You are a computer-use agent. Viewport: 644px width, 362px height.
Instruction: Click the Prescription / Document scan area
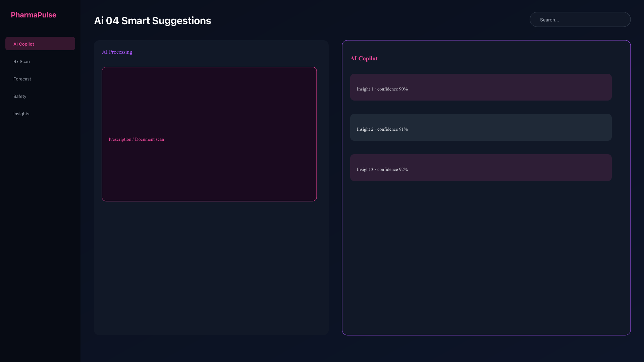pos(209,134)
